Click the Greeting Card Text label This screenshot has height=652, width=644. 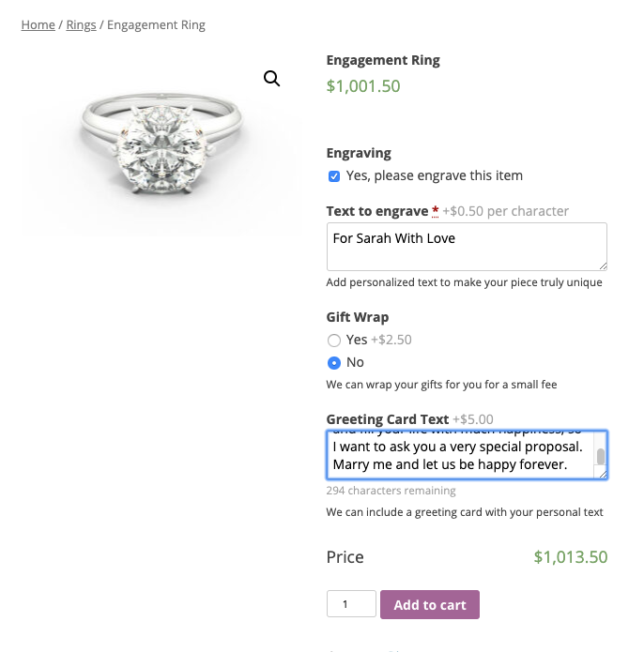click(x=387, y=419)
